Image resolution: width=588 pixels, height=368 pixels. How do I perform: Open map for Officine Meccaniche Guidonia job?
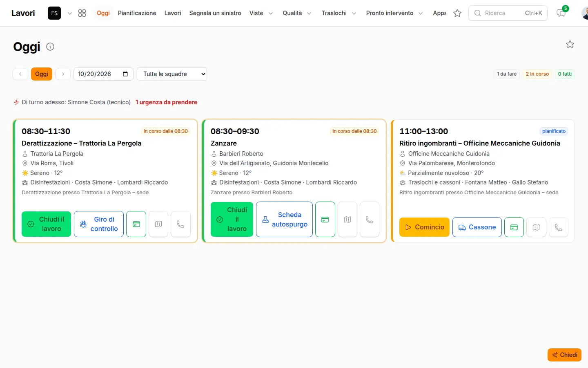pyautogui.click(x=536, y=227)
